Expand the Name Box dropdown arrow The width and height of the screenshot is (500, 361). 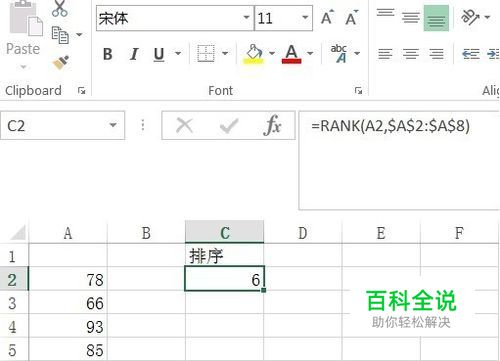point(113,125)
